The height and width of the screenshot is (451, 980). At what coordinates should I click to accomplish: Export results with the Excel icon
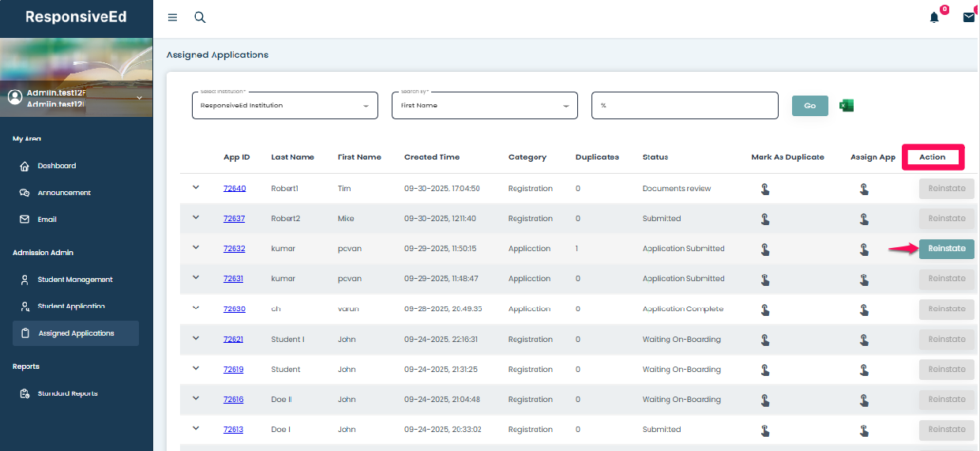pyautogui.click(x=847, y=106)
